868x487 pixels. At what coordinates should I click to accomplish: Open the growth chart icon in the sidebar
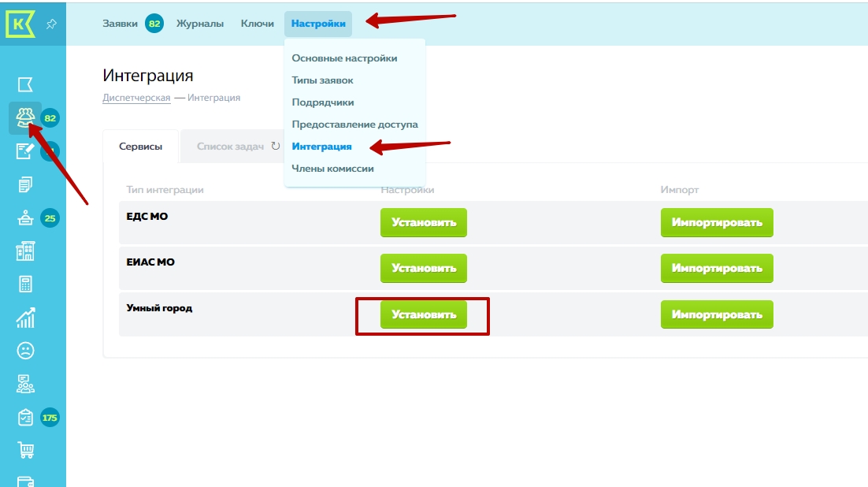coord(25,318)
